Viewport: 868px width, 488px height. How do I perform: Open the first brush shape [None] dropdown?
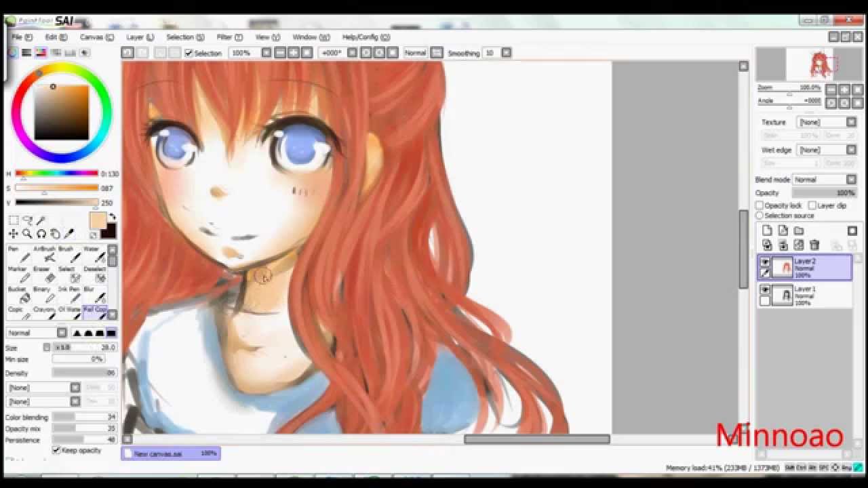pyautogui.click(x=43, y=388)
